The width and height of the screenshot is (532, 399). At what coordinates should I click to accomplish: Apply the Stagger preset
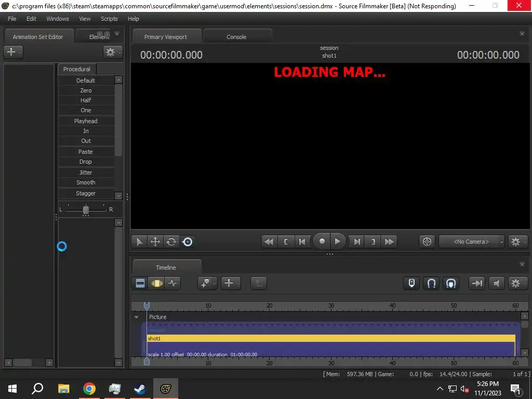[86, 193]
